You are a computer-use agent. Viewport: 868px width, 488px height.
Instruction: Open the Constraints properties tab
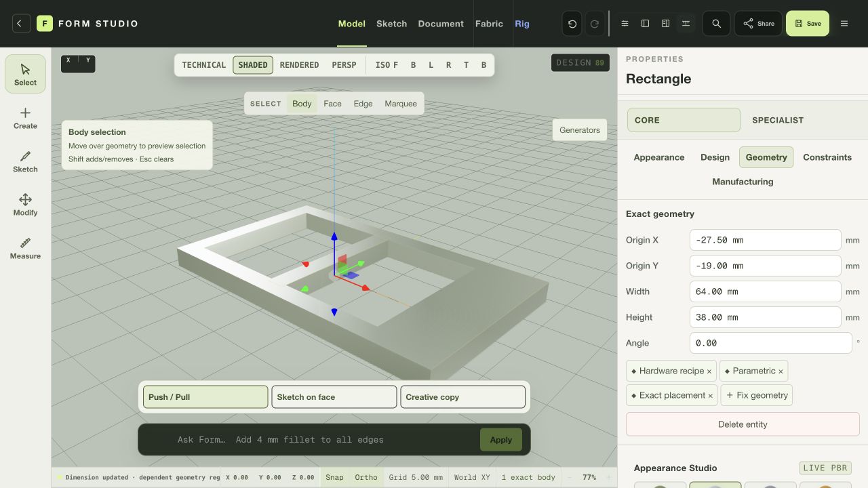[827, 157]
